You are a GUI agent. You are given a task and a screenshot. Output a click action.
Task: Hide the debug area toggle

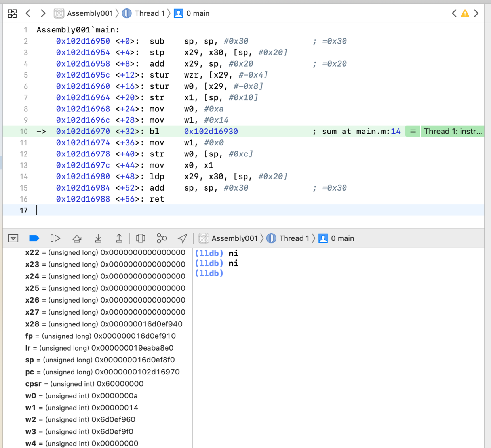tap(13, 238)
